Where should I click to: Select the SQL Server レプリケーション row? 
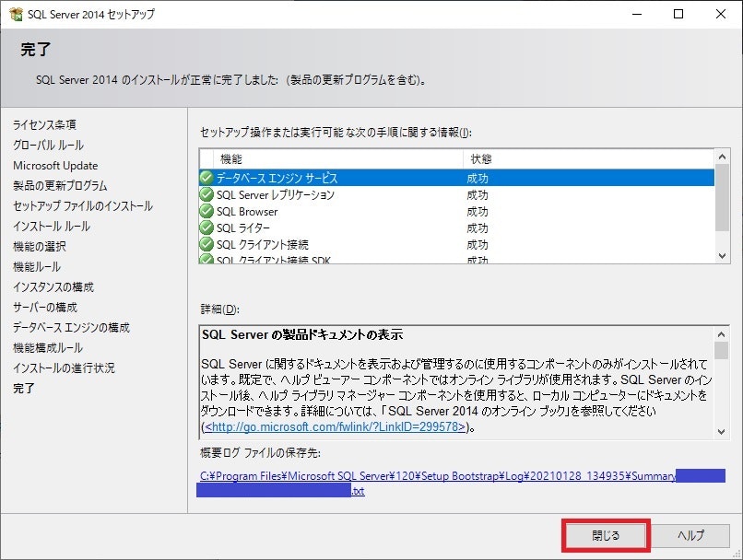pos(457,194)
